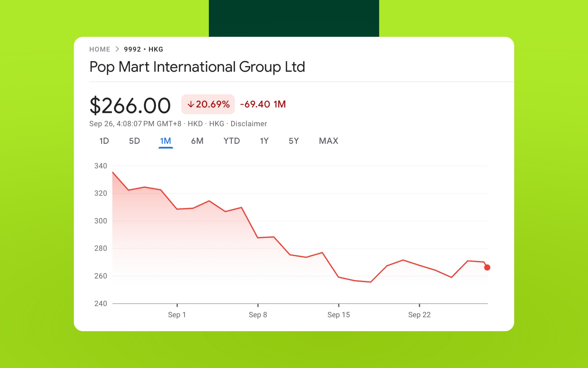Select the 5D range tab

click(134, 141)
